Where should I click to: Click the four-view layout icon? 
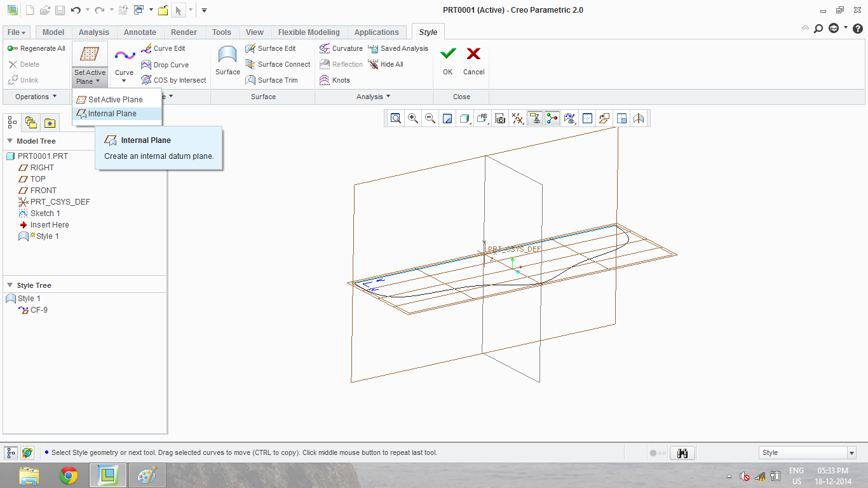(x=621, y=118)
